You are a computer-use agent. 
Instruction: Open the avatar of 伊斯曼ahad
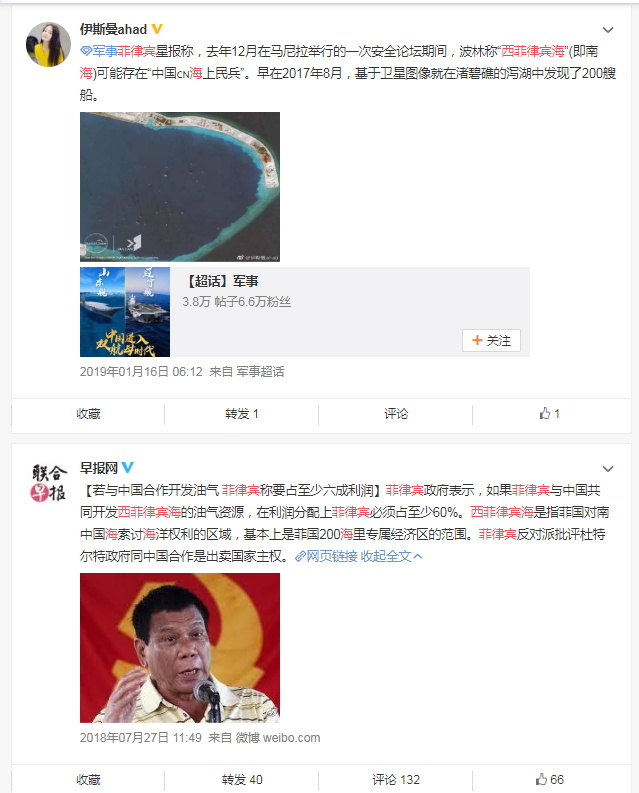[x=48, y=44]
